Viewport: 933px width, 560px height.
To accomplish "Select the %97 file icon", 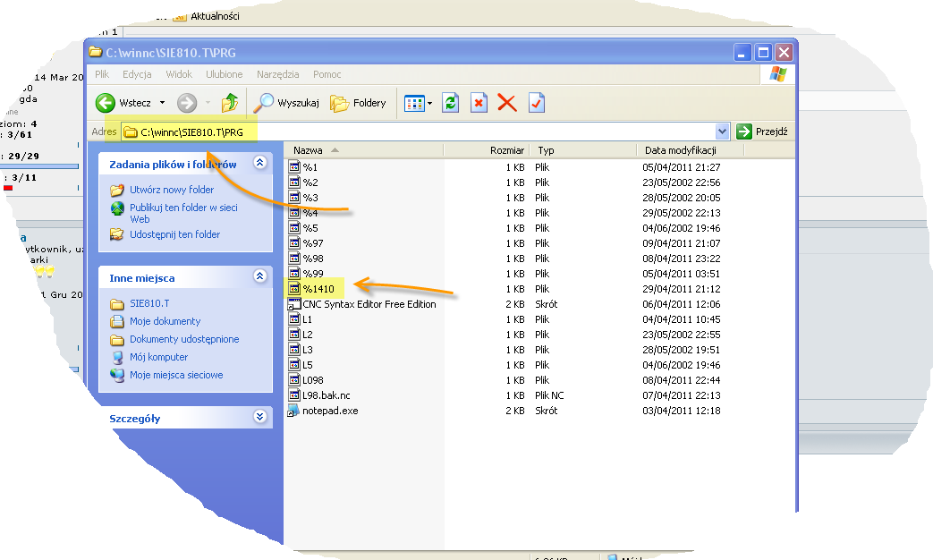I will click(294, 242).
